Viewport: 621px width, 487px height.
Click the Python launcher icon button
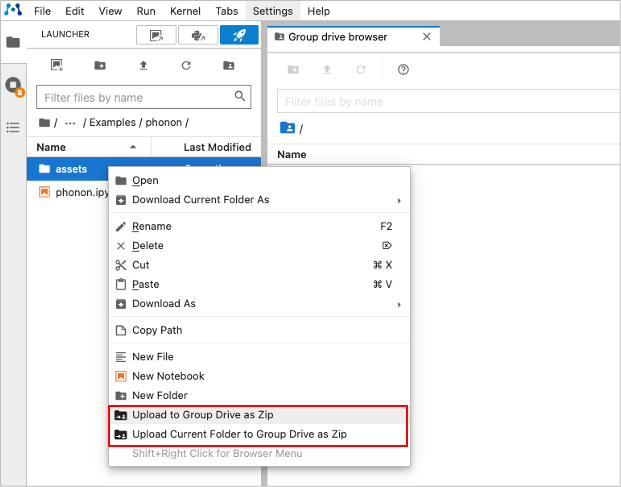[x=198, y=35]
